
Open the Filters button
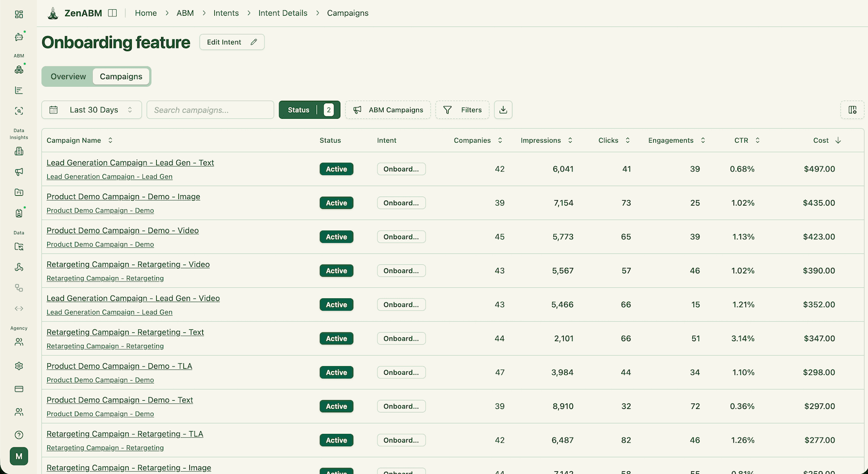(x=462, y=110)
